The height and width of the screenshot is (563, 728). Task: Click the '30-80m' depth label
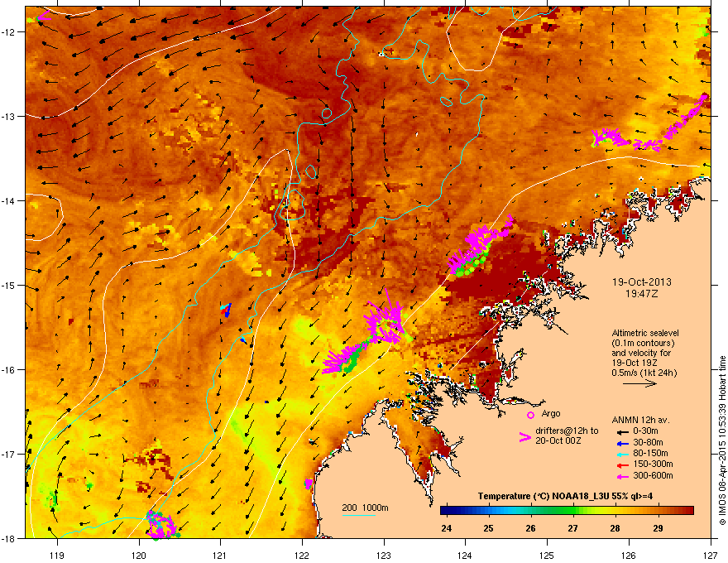648,443
